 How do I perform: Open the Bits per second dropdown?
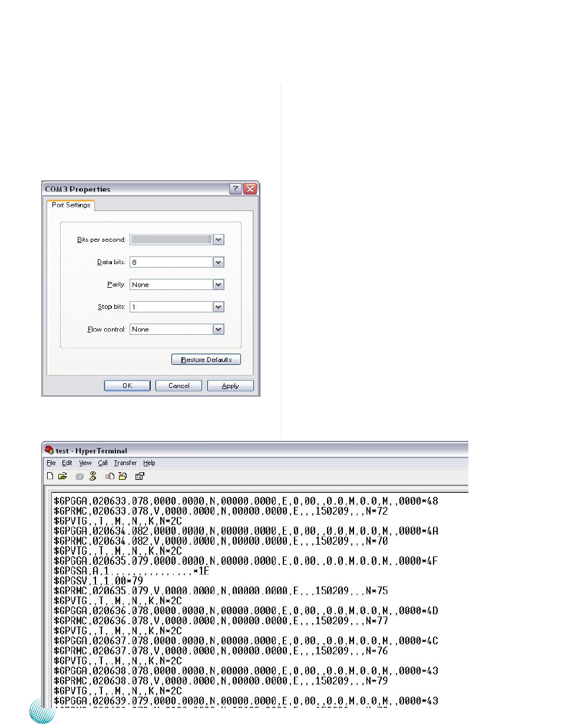(x=219, y=239)
